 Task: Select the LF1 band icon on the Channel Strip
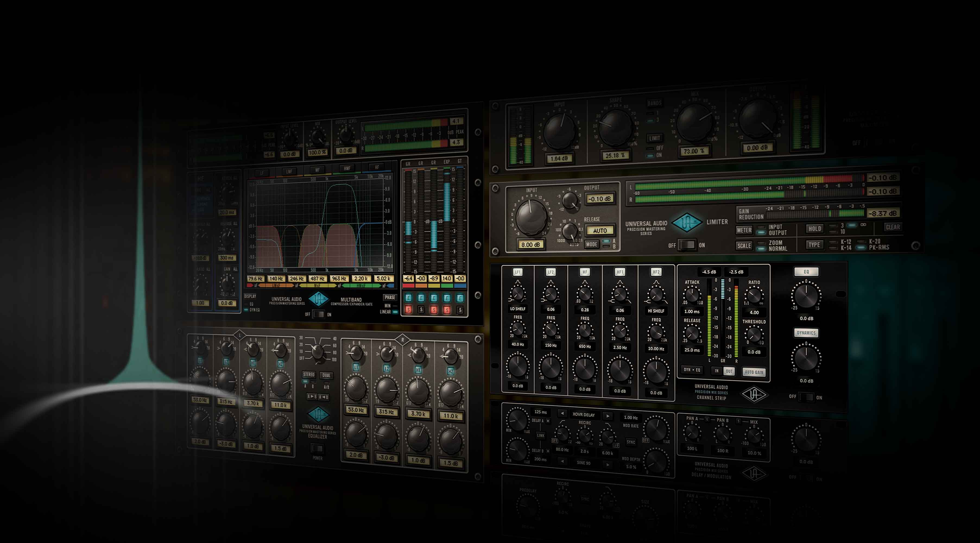click(519, 272)
